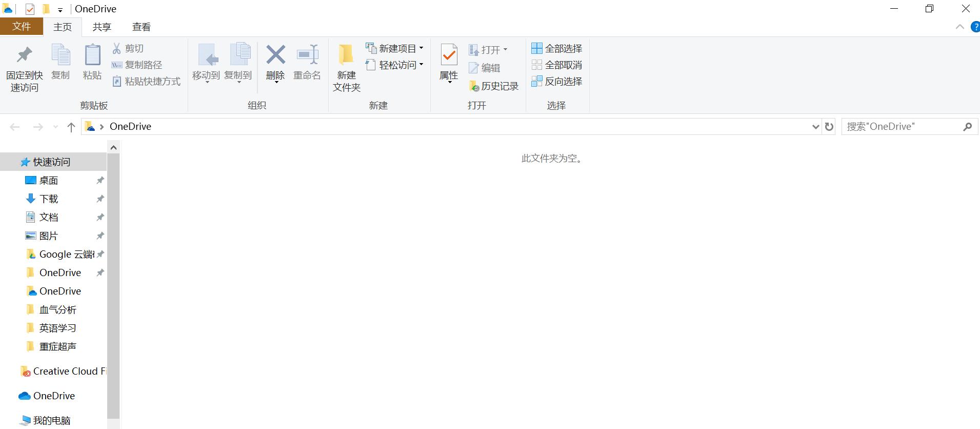The image size is (980, 429).
Task: Click the pin icon next to 下载
Action: 101,199
